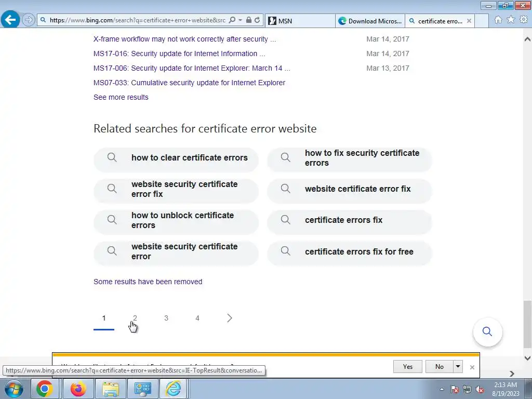Click the search magnifier icon in address bar
Viewport: 532px width, 399px height.
click(x=232, y=20)
